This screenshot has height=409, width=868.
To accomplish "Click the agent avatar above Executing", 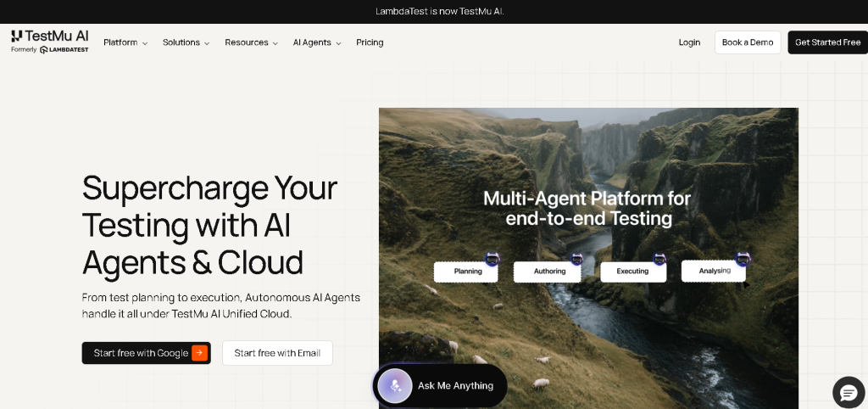I will click(x=659, y=259).
